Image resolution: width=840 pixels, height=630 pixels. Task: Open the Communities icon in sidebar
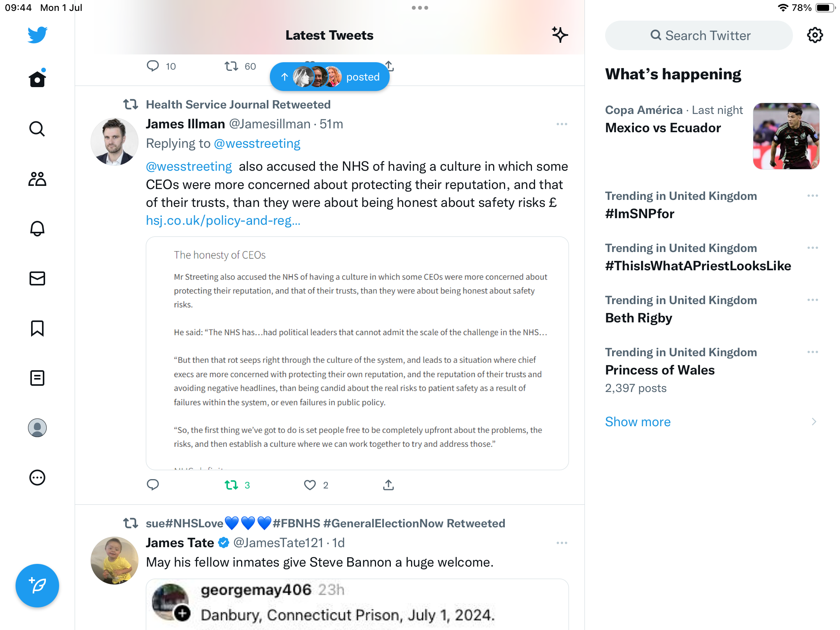37,179
